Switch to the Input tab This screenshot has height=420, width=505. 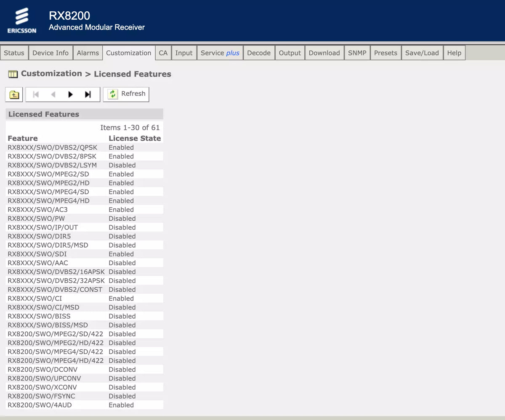point(184,53)
